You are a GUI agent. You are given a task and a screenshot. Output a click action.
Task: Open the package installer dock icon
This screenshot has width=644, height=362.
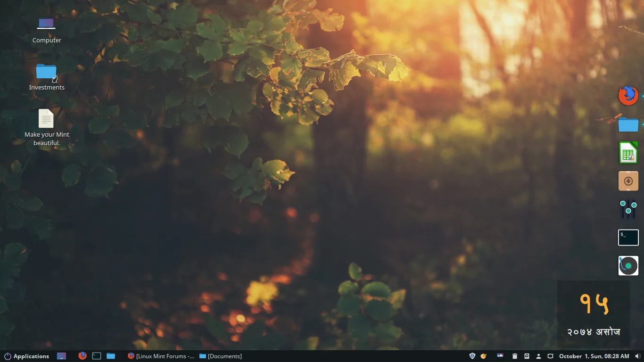coord(628,181)
